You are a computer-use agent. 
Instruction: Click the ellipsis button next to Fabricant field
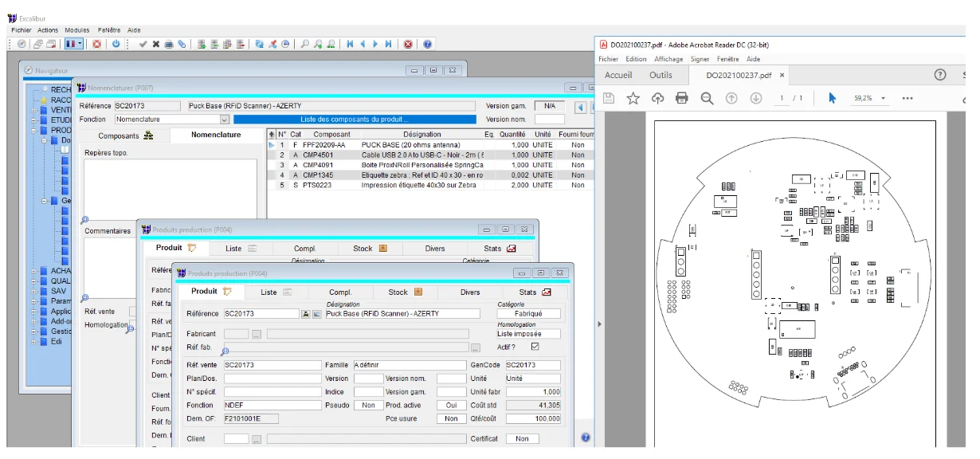(257, 334)
